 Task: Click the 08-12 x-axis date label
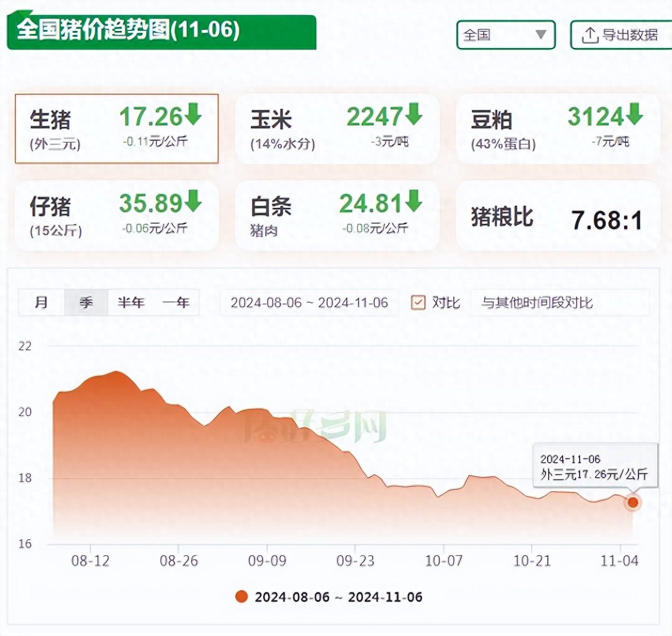(90, 561)
